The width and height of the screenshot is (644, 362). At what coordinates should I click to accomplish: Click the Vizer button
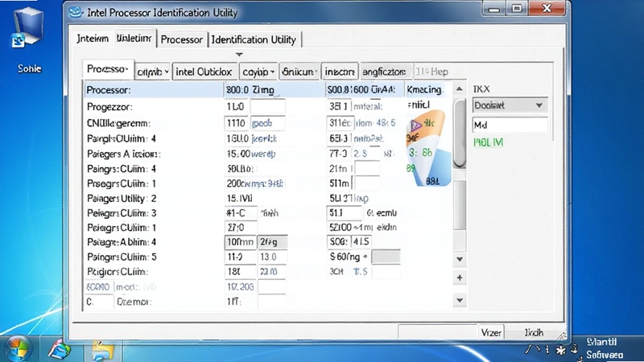pos(491,332)
